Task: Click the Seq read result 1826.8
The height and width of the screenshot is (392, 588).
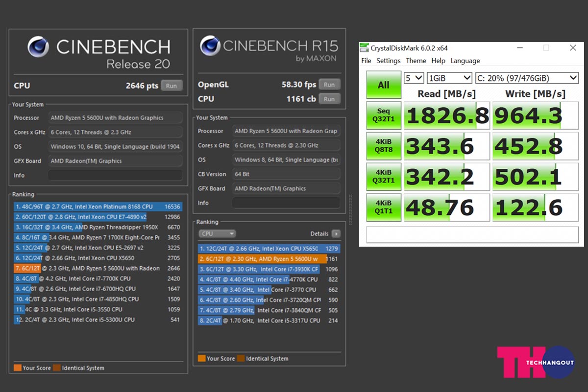Action: 446,115
